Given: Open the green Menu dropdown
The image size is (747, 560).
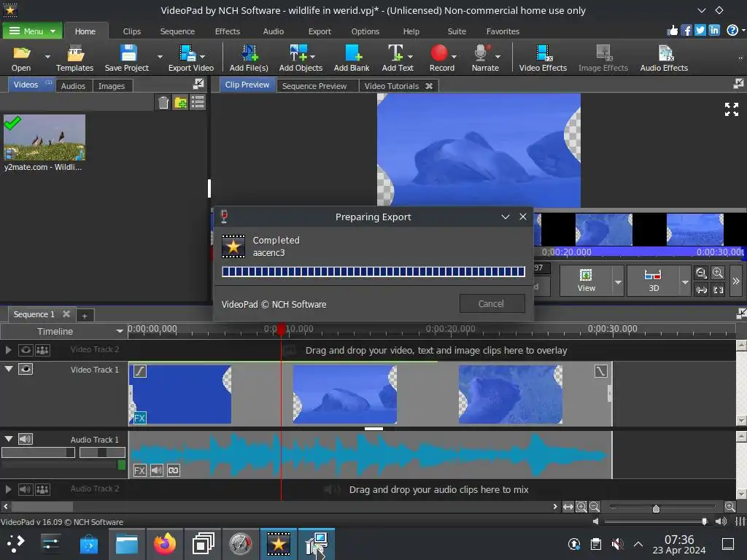Looking at the screenshot, I should click(32, 31).
